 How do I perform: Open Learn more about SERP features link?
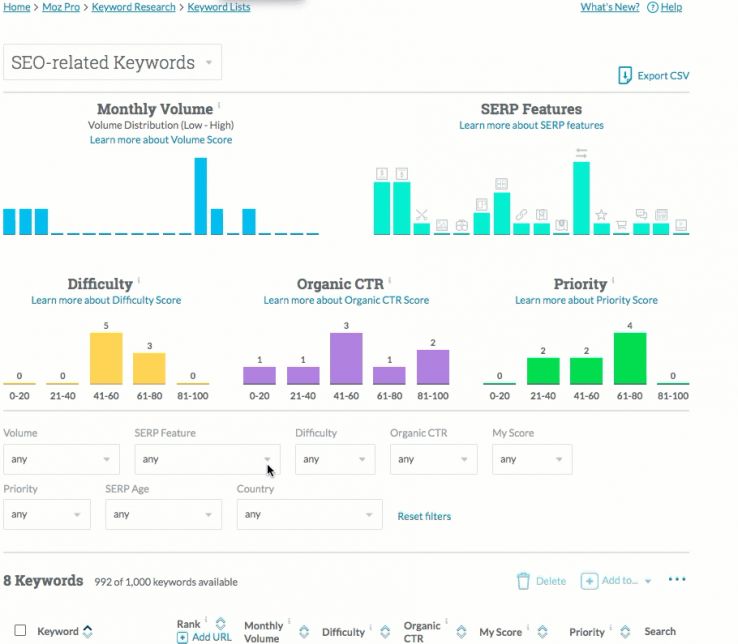click(531, 125)
